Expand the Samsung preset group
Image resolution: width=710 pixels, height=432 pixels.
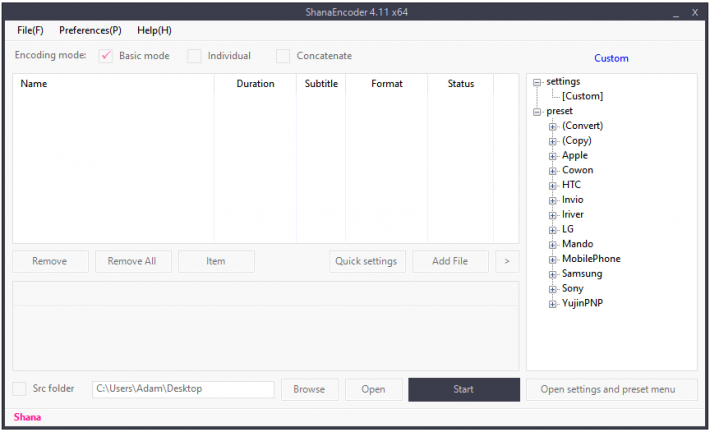pos(552,274)
